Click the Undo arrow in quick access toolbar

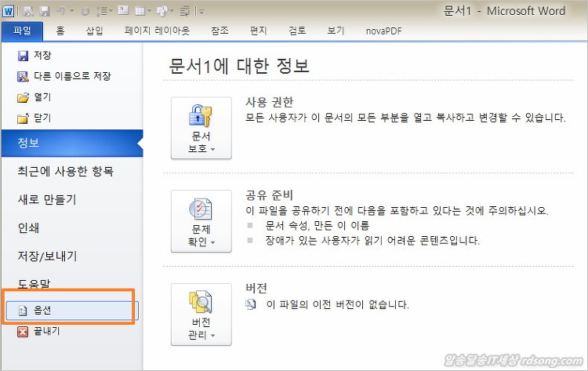(x=60, y=11)
